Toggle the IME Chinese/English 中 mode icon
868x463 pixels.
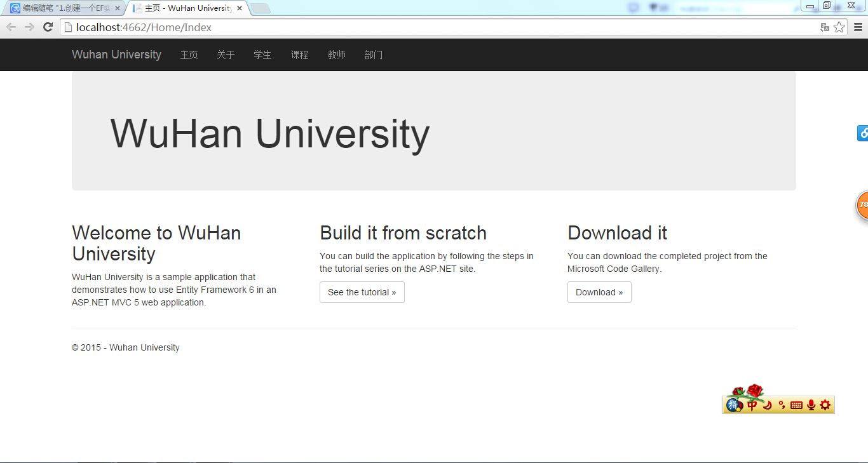[x=752, y=405]
